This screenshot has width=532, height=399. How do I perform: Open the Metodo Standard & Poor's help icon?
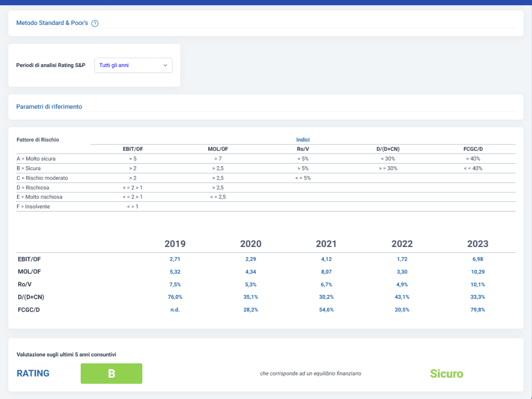click(95, 23)
